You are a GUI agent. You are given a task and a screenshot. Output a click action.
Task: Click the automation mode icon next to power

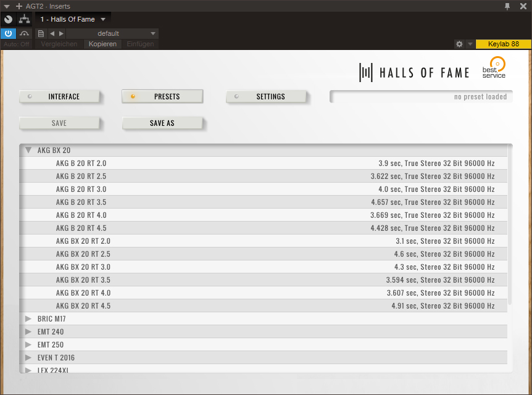(24, 33)
